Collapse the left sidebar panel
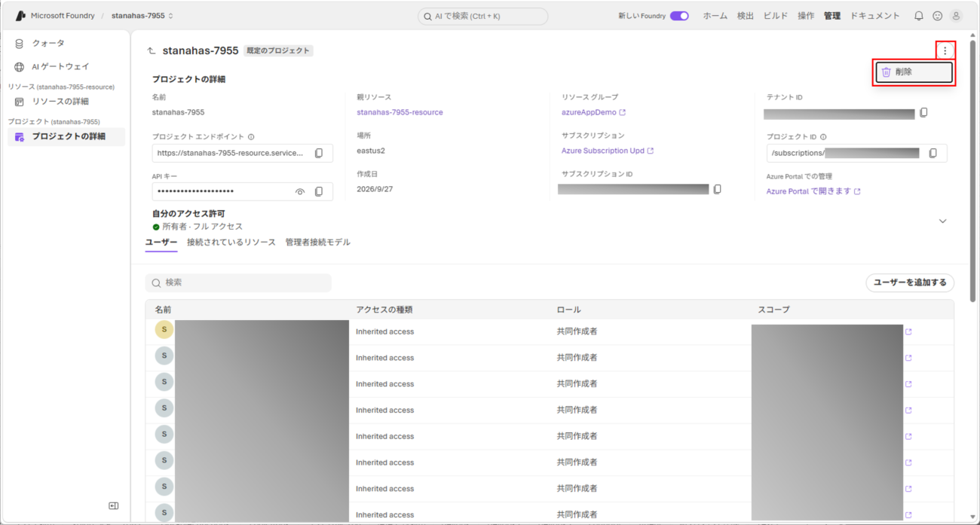 [113, 506]
